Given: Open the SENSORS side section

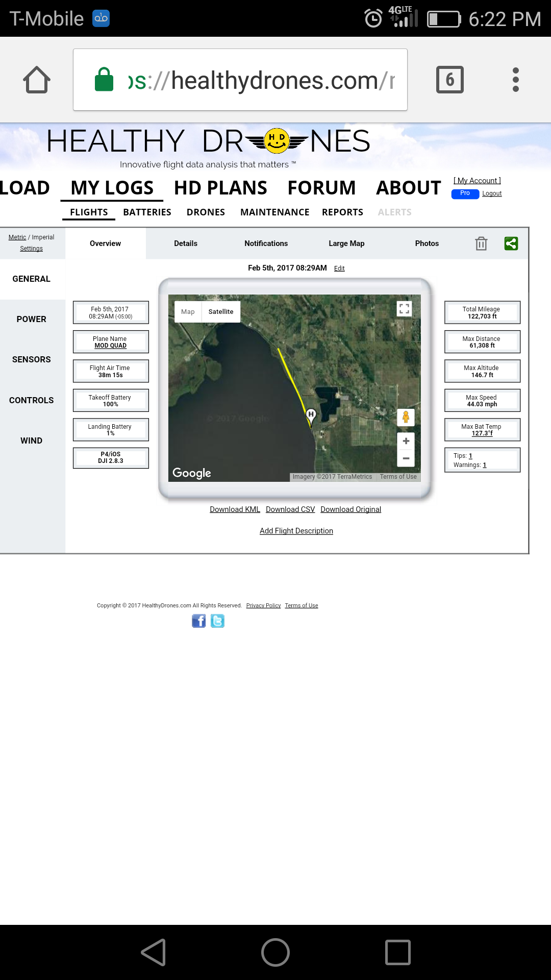Looking at the screenshot, I should (x=32, y=360).
